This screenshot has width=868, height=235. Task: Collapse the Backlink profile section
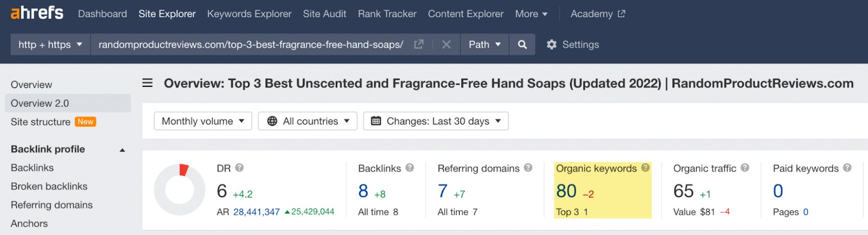(x=122, y=150)
